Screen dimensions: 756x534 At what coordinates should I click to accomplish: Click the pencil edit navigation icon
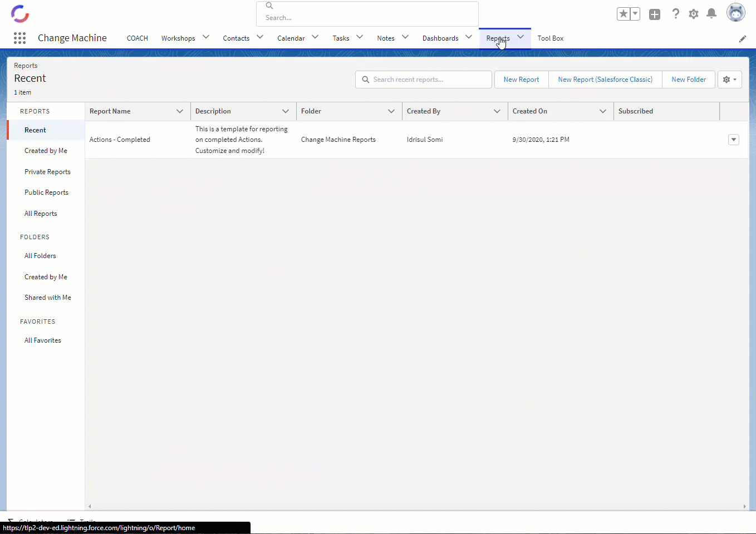(x=743, y=38)
